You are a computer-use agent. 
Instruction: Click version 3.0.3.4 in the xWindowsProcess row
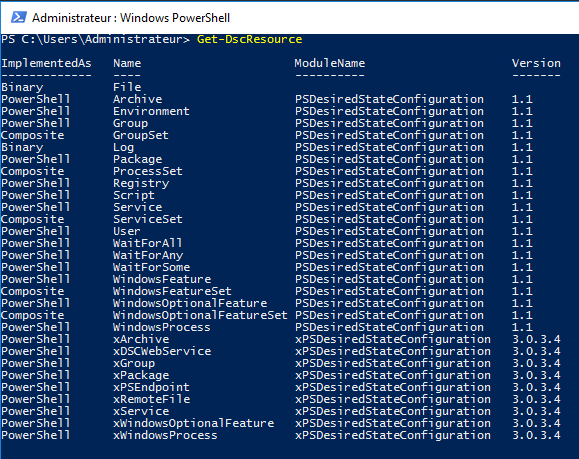tap(536, 435)
